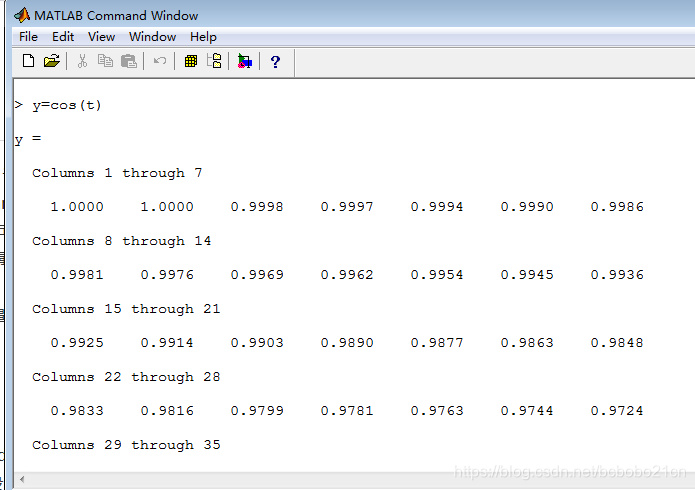695x490 pixels.
Task: Click the value 0.9936
Action: coord(617,275)
